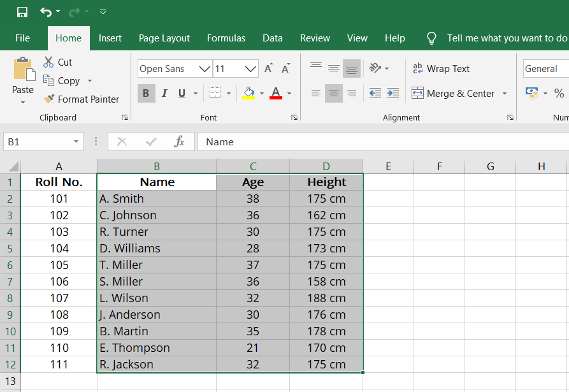
Task: Align text to the left
Action: (x=316, y=93)
